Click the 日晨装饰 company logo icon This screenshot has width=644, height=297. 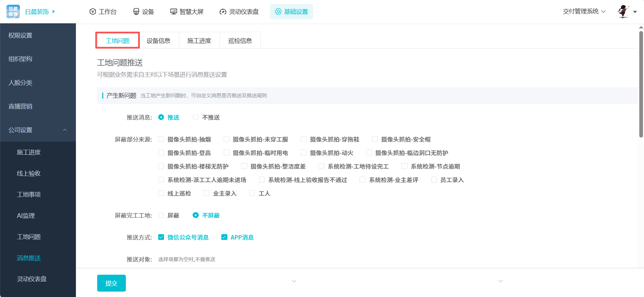click(13, 11)
